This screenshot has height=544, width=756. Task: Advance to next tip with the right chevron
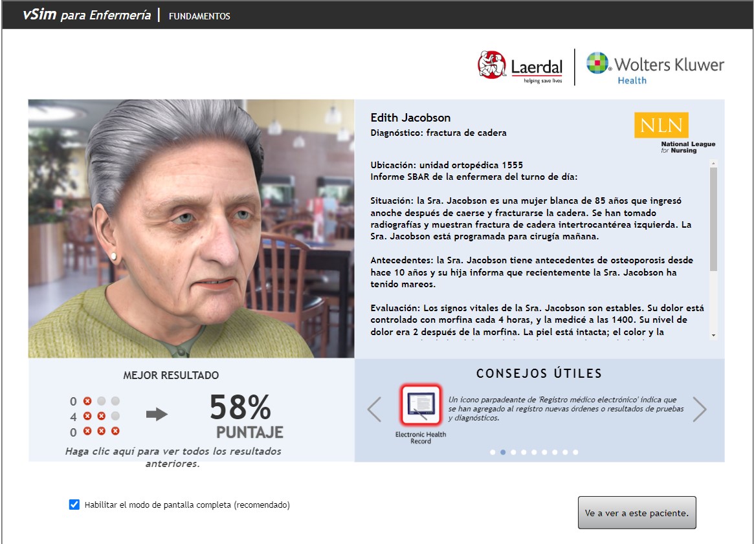702,408
